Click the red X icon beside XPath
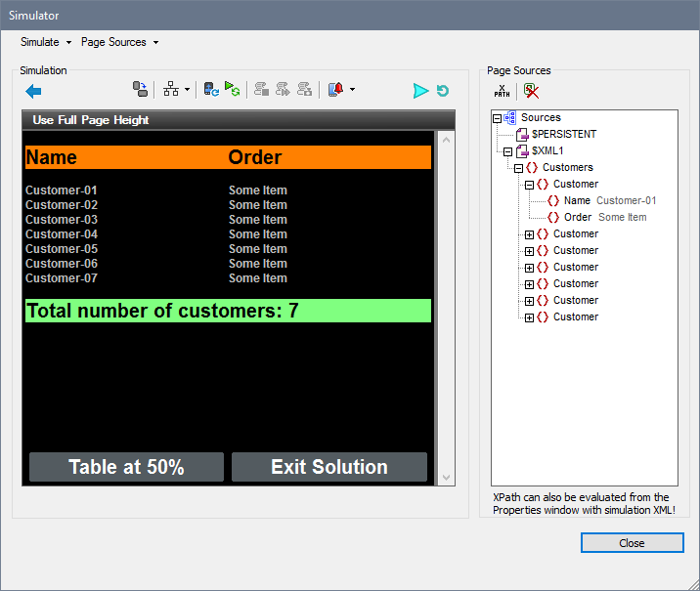The height and width of the screenshot is (591, 700). (x=531, y=91)
